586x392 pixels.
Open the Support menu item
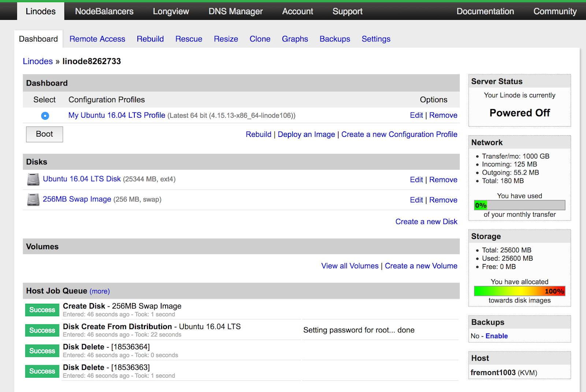[x=348, y=11]
